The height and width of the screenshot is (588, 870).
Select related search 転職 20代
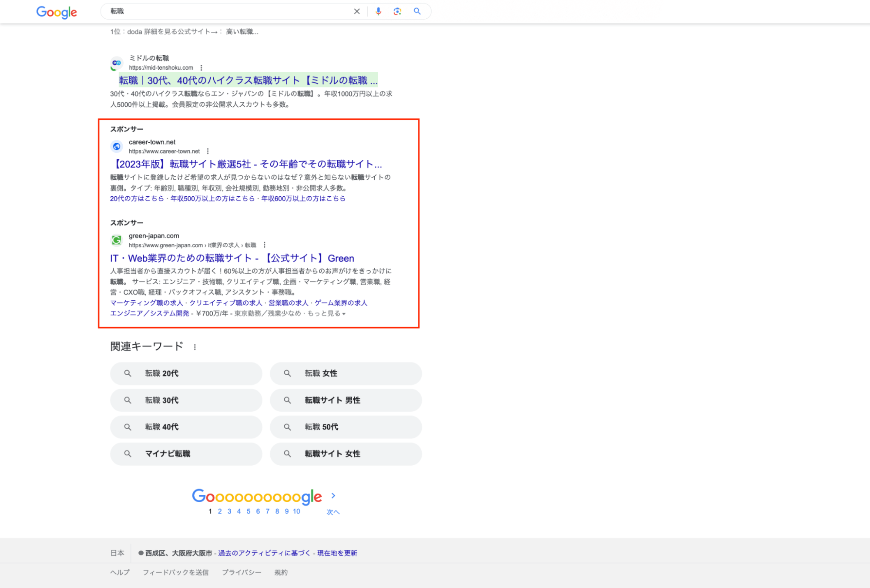[186, 373]
